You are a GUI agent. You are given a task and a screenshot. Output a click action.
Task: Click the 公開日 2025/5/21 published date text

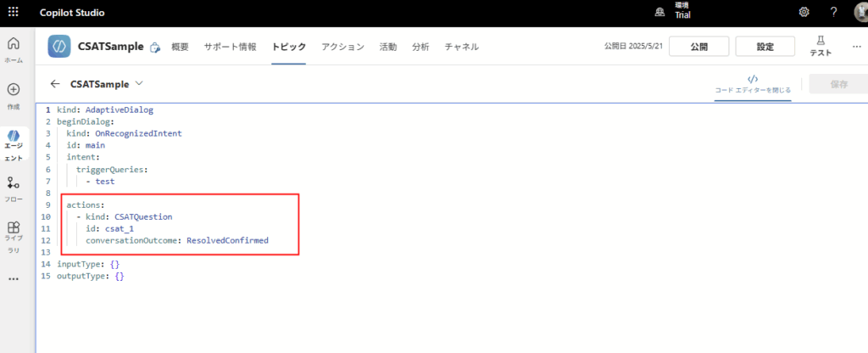tap(634, 47)
